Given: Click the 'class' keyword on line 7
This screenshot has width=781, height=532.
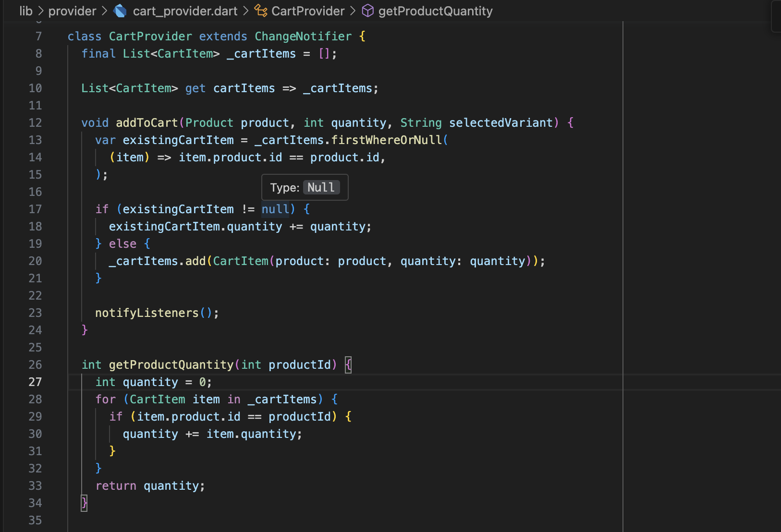Looking at the screenshot, I should coord(85,36).
